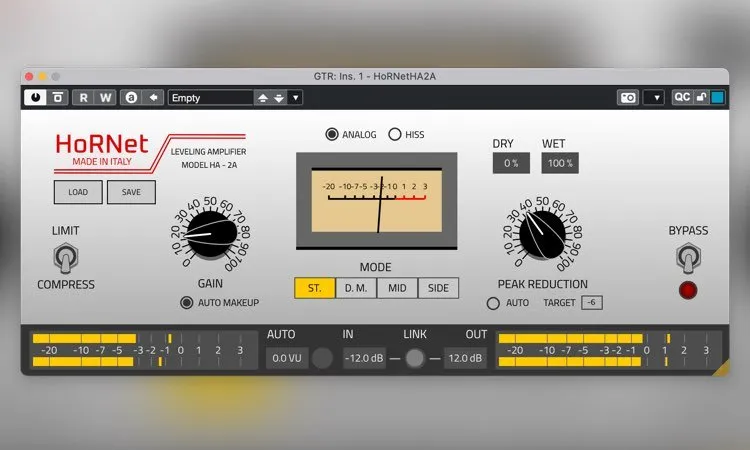Flip the LIMIT/COMPRESS toggle switch
The width and height of the screenshot is (750, 450).
(66, 257)
